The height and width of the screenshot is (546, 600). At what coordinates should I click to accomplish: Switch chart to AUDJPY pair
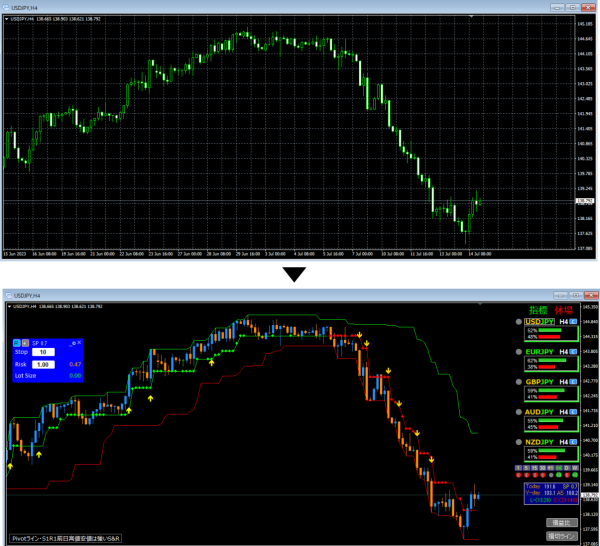541,411
